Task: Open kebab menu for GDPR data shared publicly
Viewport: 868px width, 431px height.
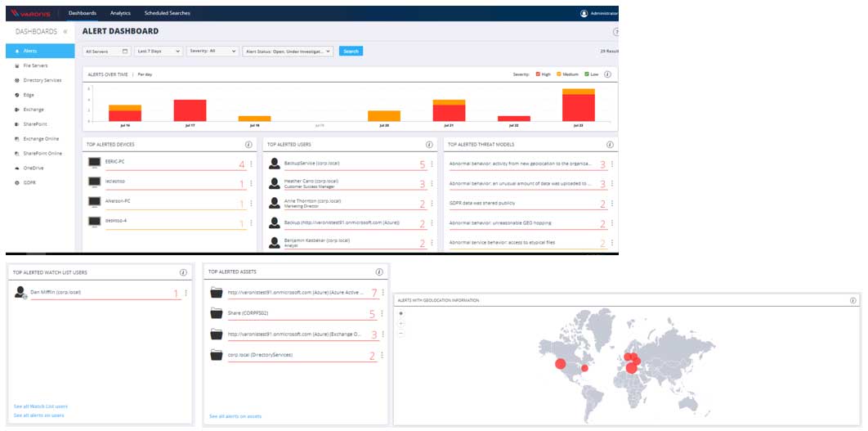Action: tap(611, 204)
